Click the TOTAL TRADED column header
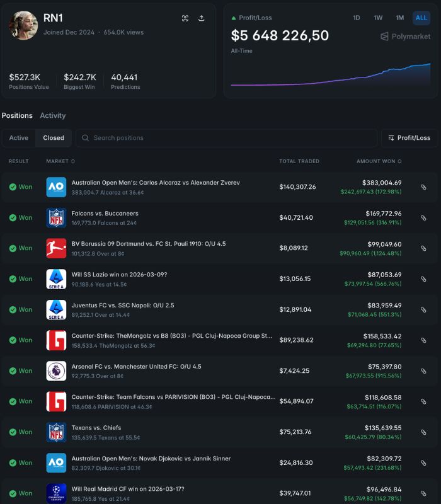The height and width of the screenshot is (504, 441). point(299,161)
